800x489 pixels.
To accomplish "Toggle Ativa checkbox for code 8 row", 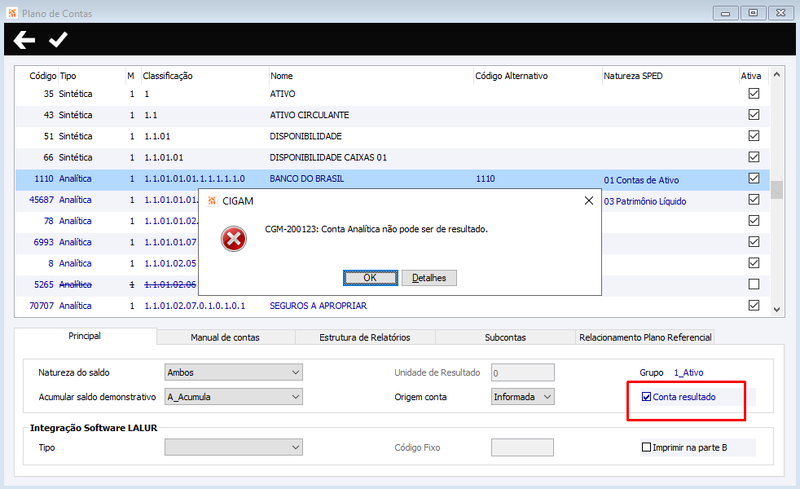I will click(x=754, y=263).
